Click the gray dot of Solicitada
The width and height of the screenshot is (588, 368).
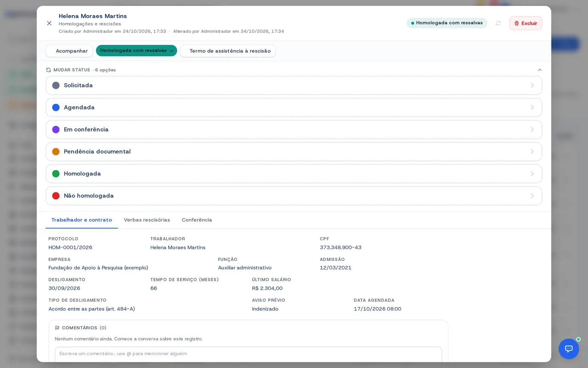coord(56,86)
